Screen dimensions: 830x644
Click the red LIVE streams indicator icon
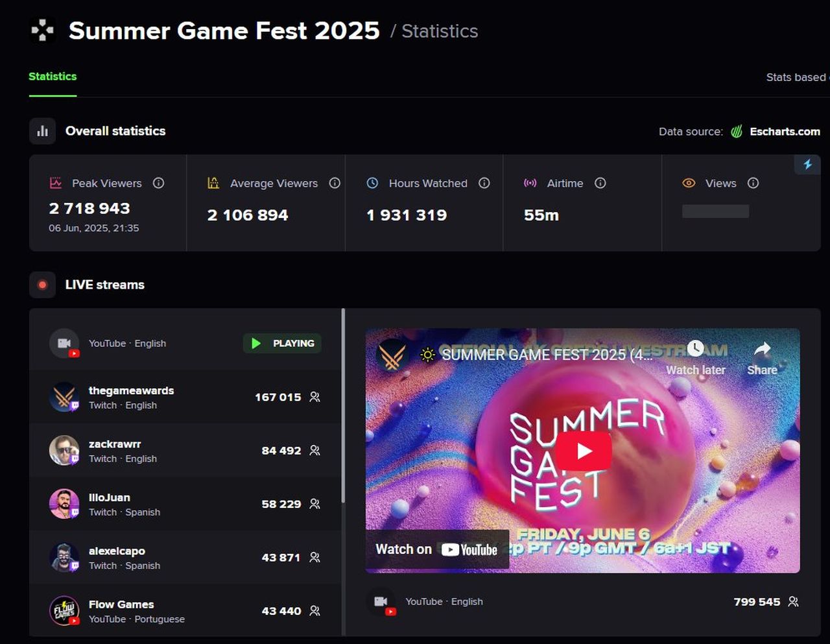pyautogui.click(x=41, y=284)
